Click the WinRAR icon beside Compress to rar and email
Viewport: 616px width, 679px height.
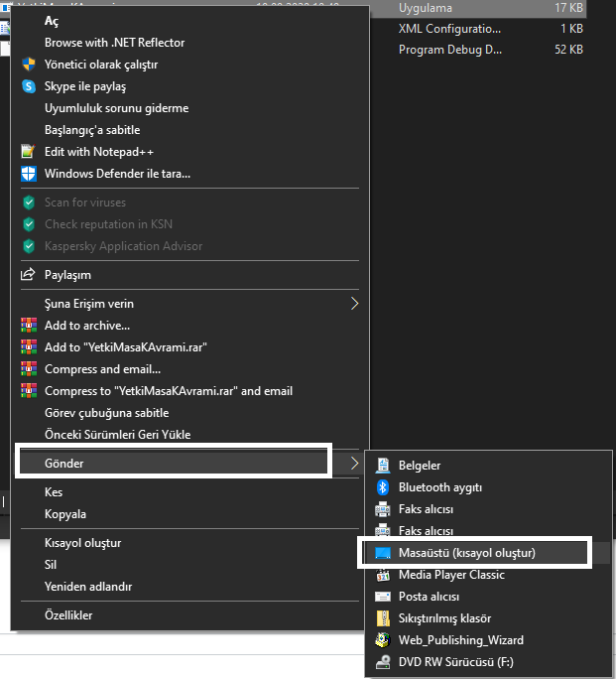coord(29,390)
